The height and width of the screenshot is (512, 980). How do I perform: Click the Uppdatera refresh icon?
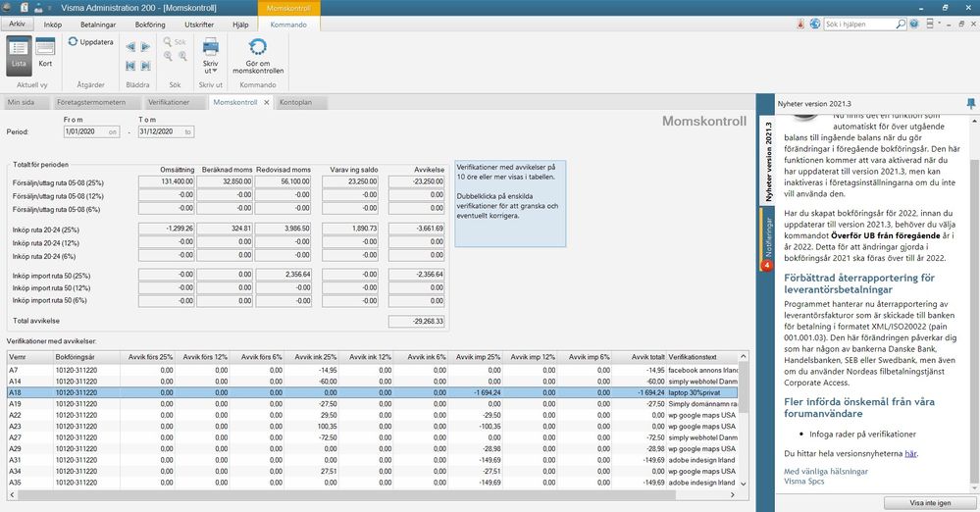tap(74, 42)
